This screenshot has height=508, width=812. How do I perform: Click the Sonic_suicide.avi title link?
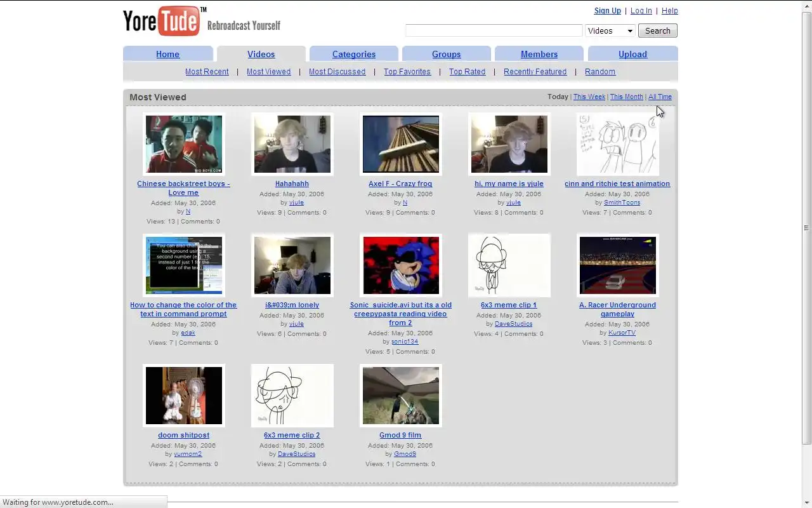click(401, 314)
